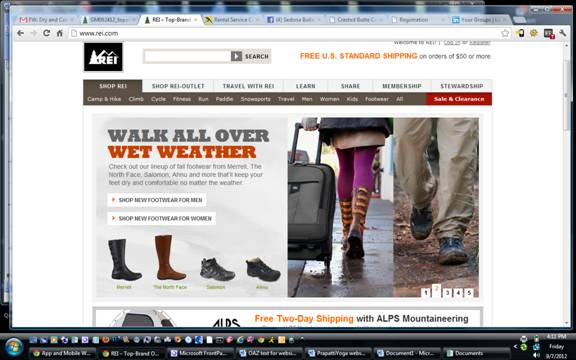Go back using the browser back arrow

click(x=21, y=33)
